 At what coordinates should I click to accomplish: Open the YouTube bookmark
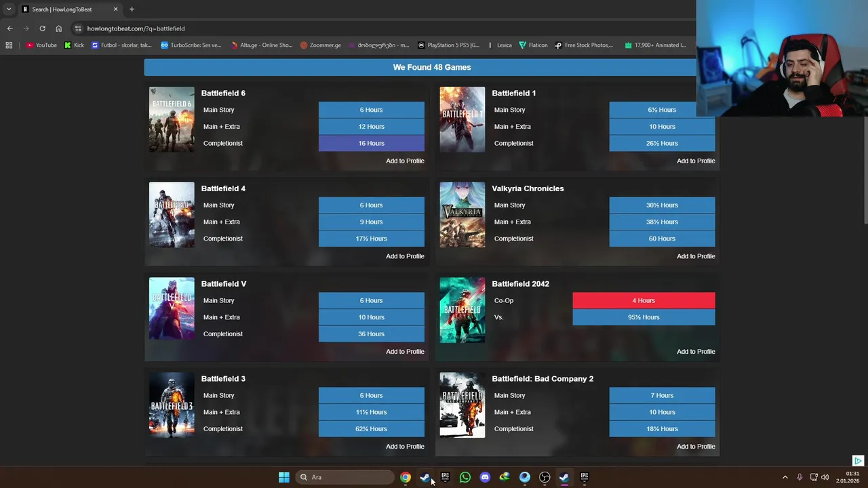41,45
